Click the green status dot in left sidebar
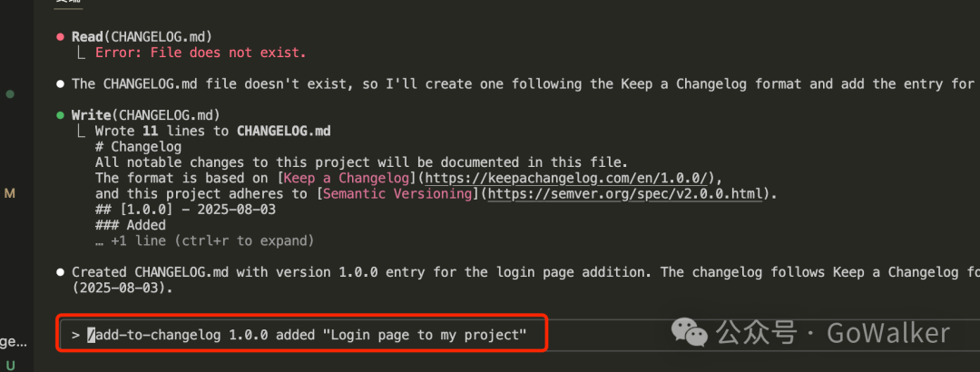Viewport: 980px width, 372px height. [x=10, y=94]
